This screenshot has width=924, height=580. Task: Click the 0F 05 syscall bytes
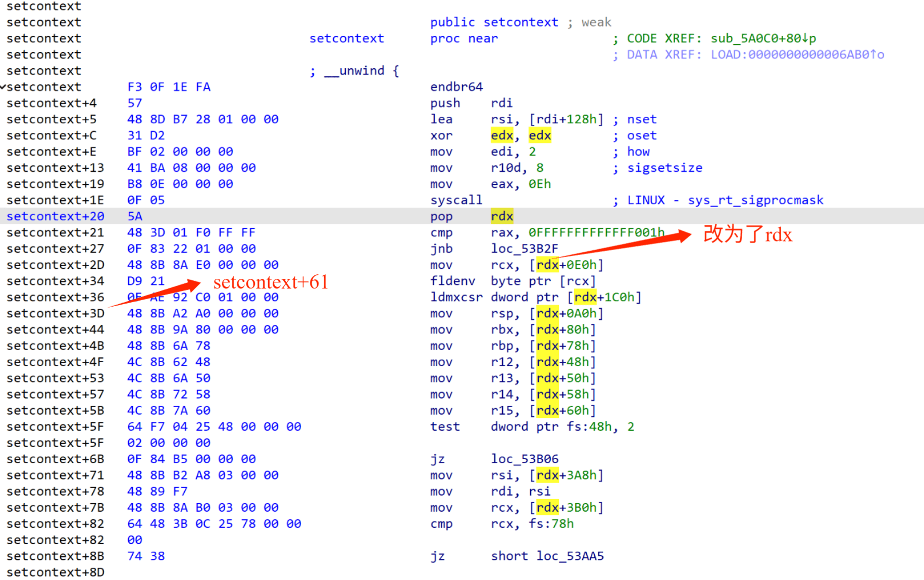tap(146, 200)
